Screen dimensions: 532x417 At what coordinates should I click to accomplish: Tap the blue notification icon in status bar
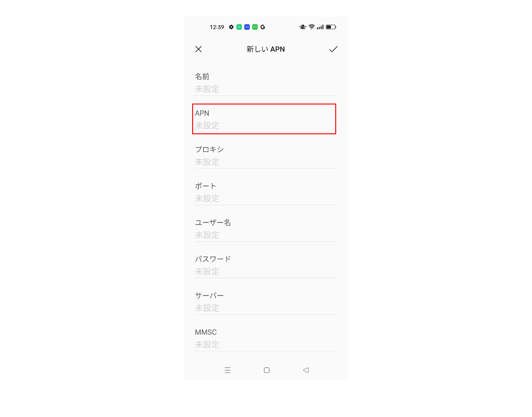pos(247,27)
